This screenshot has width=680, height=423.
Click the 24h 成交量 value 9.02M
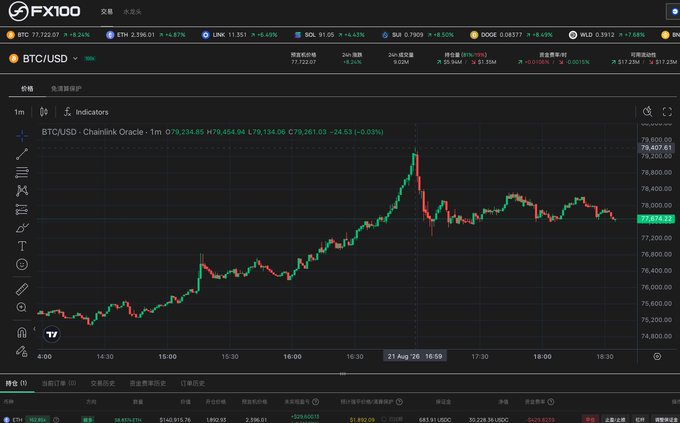tap(401, 62)
